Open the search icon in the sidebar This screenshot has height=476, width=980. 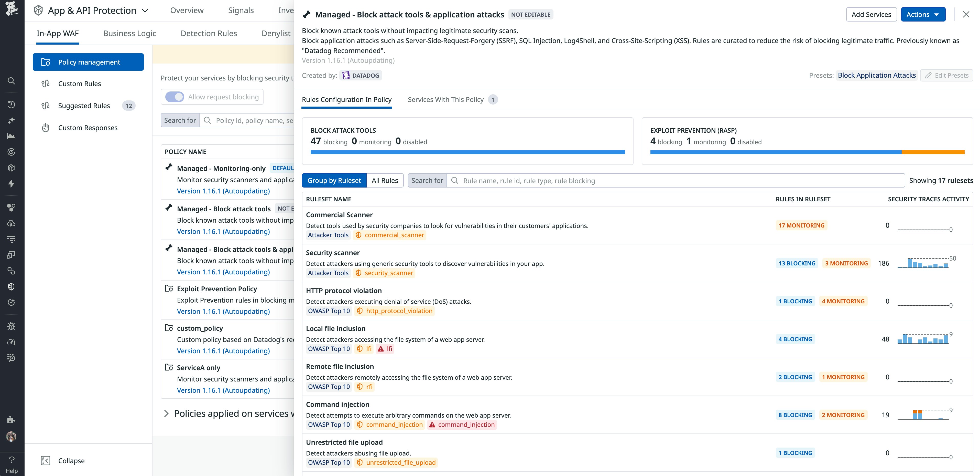click(12, 81)
